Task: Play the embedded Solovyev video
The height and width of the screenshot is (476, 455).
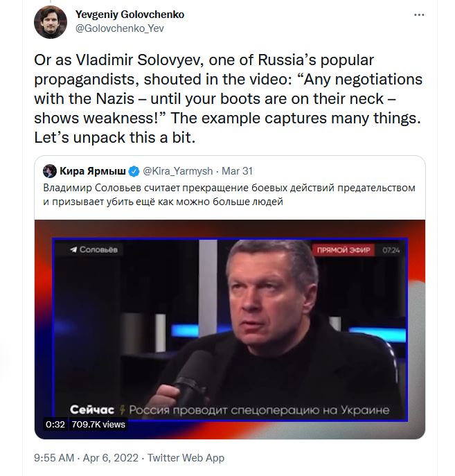Action: (231, 329)
